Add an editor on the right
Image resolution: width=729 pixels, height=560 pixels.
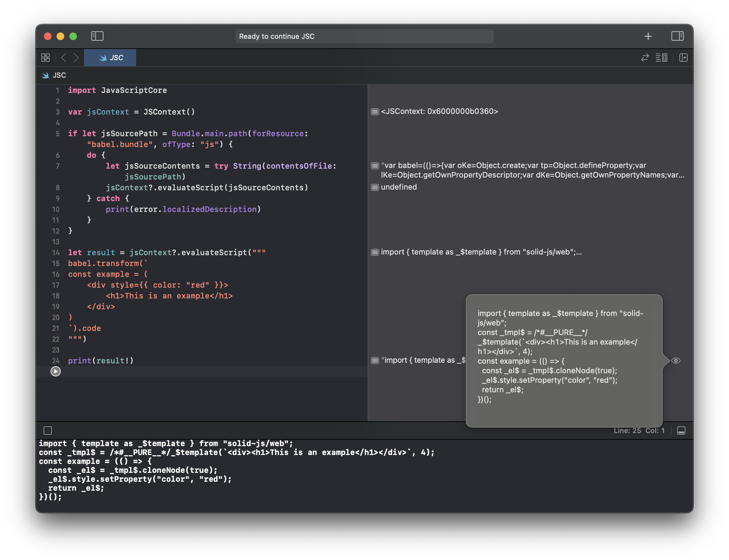(683, 58)
